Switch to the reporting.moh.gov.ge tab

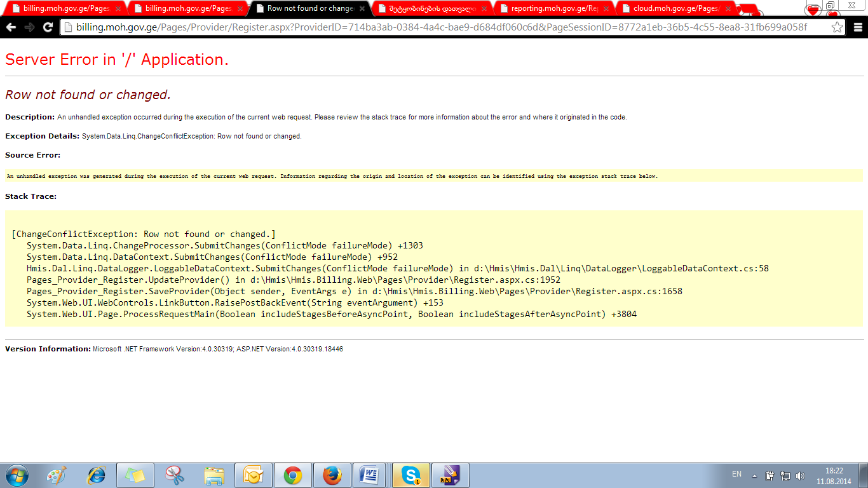coord(552,8)
